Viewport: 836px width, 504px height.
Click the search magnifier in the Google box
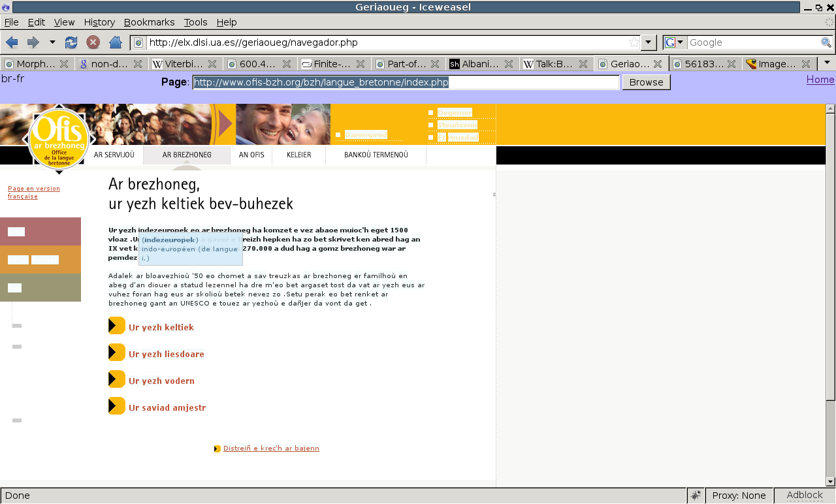point(826,42)
